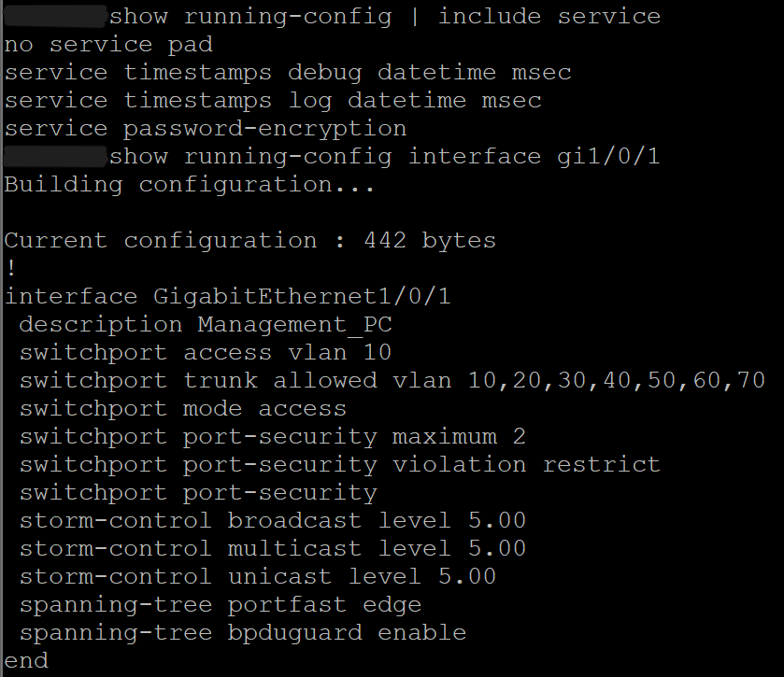Click the 'Building configuration...' output line
Image resolution: width=784 pixels, height=677 pixels.
click(190, 184)
